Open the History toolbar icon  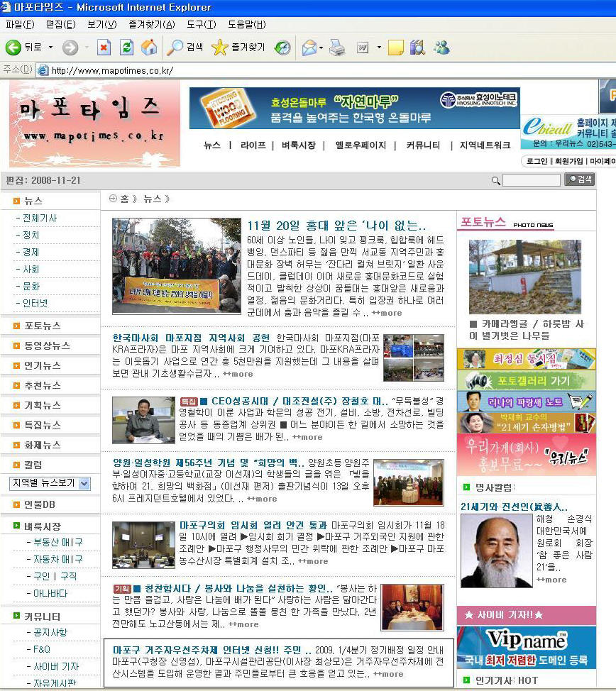[282, 48]
